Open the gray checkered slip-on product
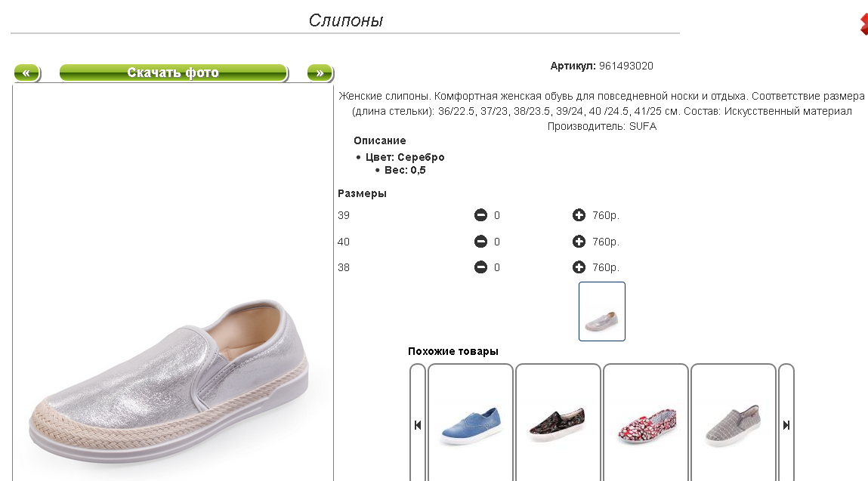The image size is (868, 481). (733, 424)
